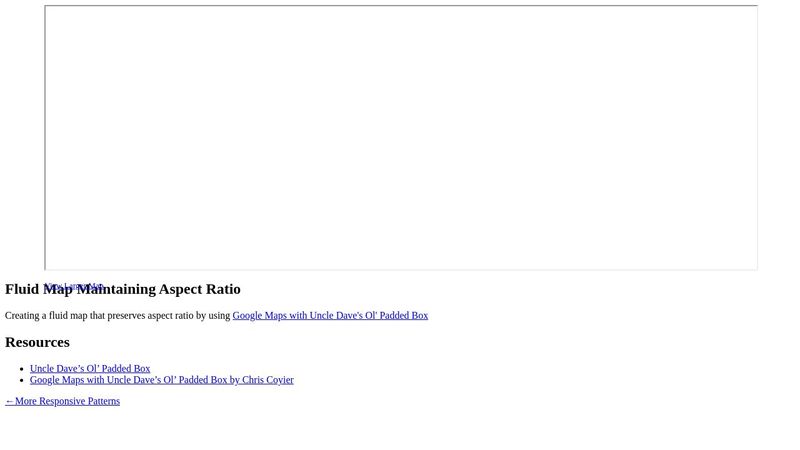This screenshot has width=800, height=450.
Task: Open the small View Larger Map link
Action: pyautogui.click(x=73, y=286)
